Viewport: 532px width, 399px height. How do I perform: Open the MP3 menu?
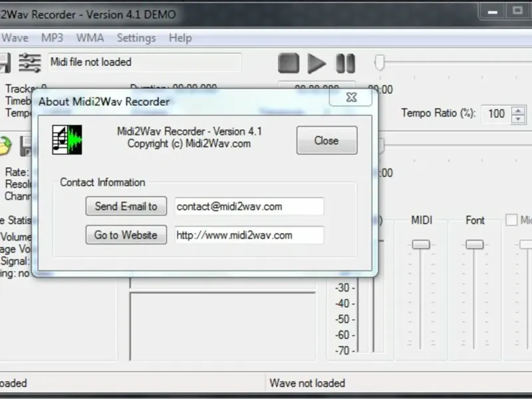click(x=53, y=38)
